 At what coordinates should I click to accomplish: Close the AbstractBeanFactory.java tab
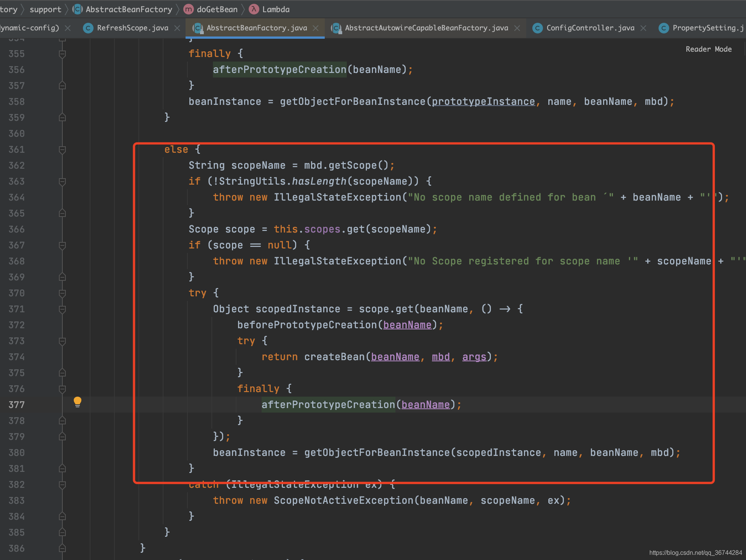coord(316,28)
